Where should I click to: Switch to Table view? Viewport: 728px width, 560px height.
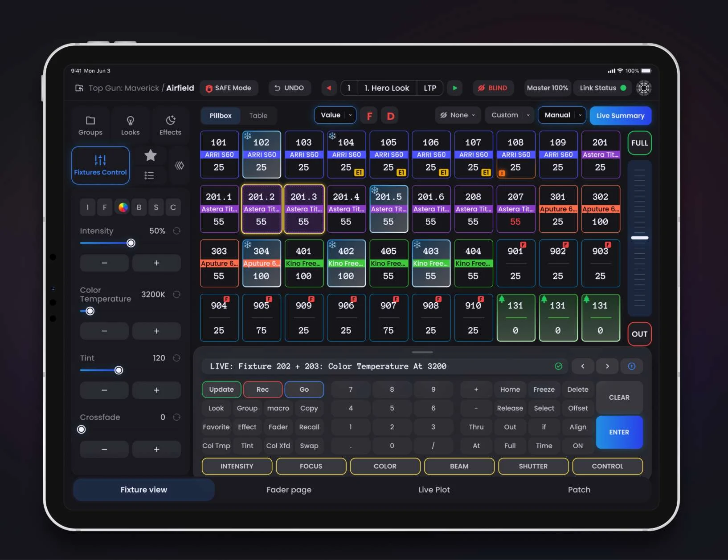pos(258,116)
